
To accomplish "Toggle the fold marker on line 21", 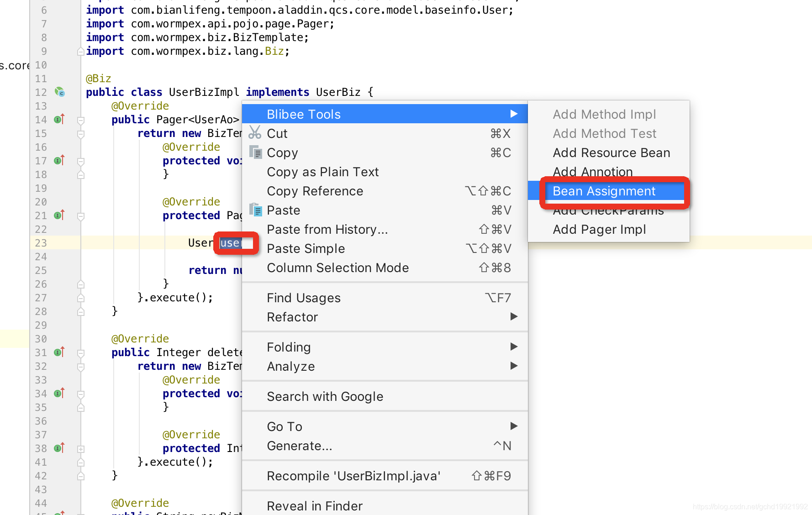I will 81,216.
